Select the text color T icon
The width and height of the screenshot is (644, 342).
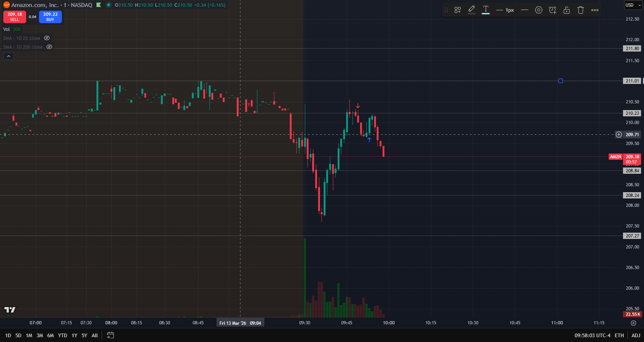486,10
